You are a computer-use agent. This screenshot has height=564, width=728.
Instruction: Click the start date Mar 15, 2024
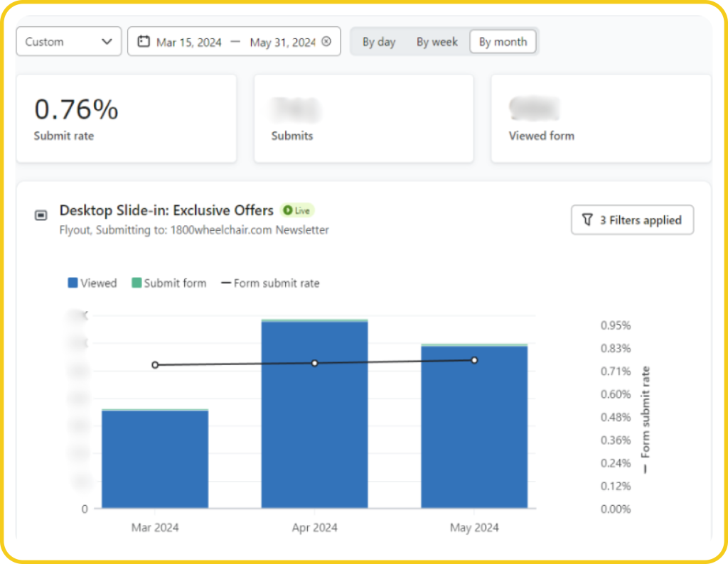click(x=189, y=43)
